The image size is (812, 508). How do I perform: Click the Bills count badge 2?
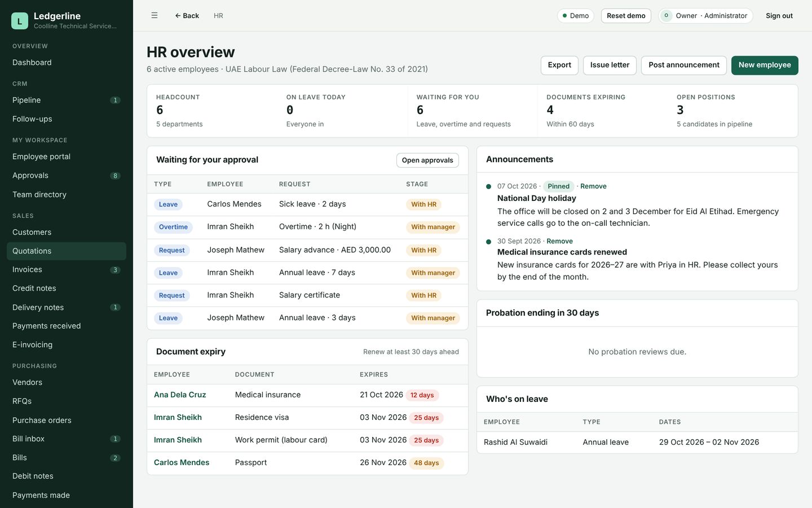click(x=115, y=458)
